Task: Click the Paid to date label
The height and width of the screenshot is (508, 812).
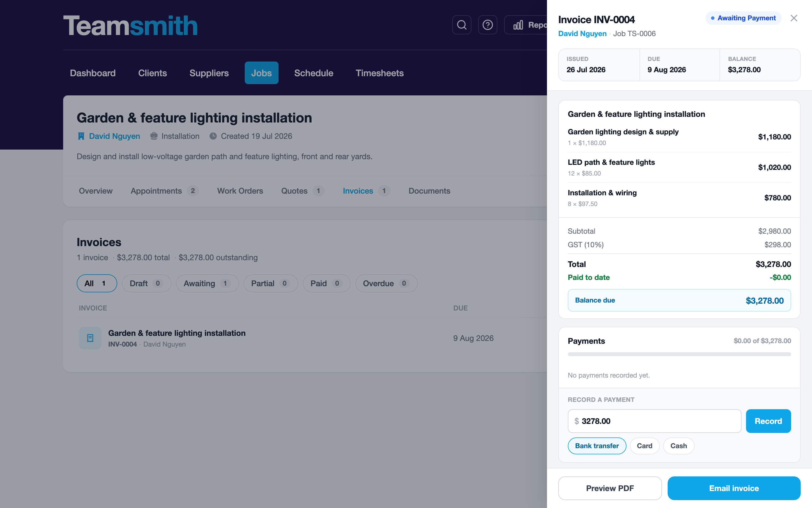Action: tap(588, 277)
